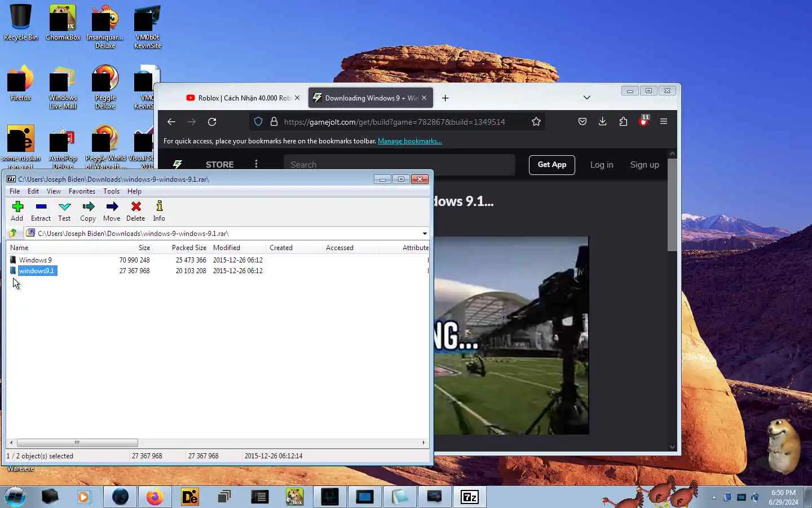Close the Roblox YouTube tab
This screenshot has height=508, width=812.
[x=297, y=98]
